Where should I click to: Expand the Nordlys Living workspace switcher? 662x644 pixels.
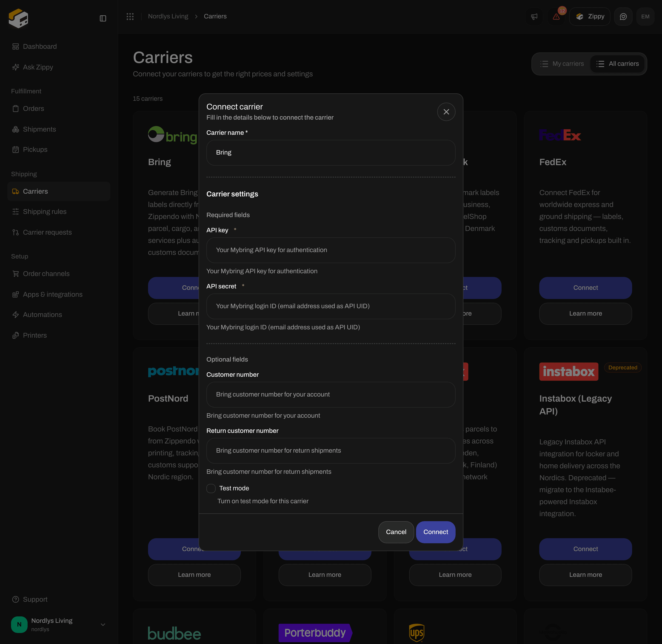coord(59,624)
